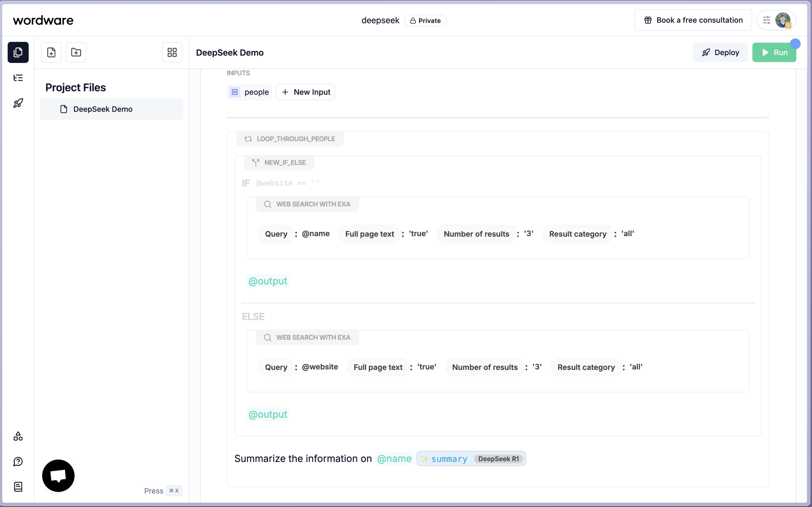Click Book a free consultation
The width and height of the screenshot is (812, 507).
click(693, 20)
